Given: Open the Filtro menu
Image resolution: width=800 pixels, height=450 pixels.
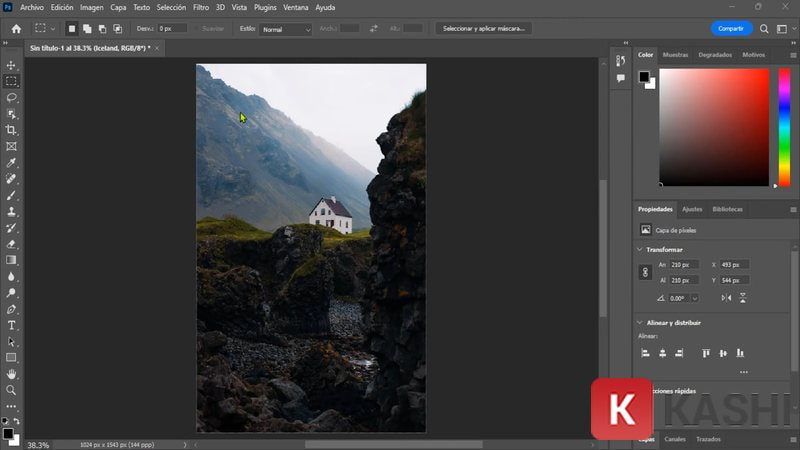Looking at the screenshot, I should coord(201,8).
